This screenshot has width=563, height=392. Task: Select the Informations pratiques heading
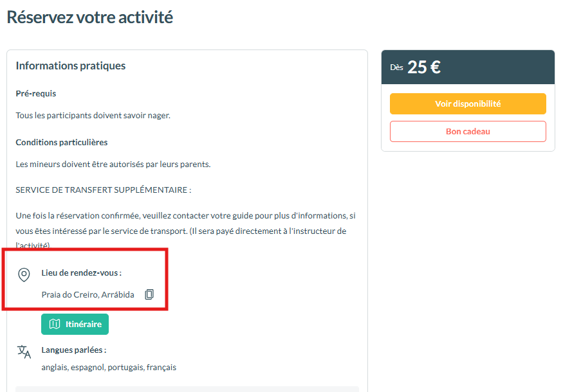(71, 66)
